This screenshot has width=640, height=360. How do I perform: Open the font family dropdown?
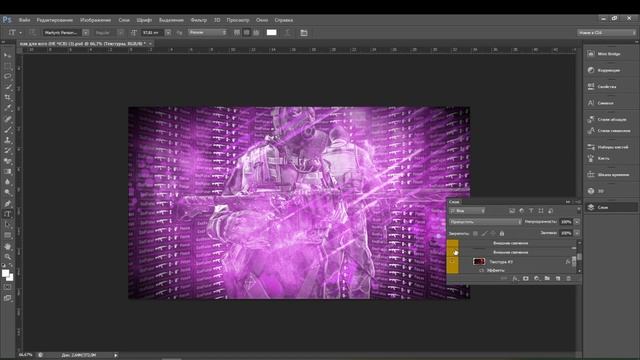85,33
